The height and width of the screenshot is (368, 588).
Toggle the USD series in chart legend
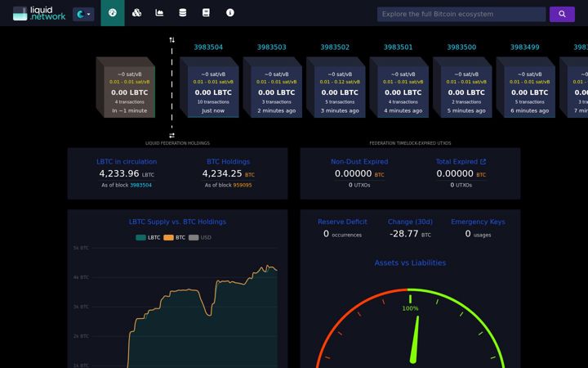200,237
